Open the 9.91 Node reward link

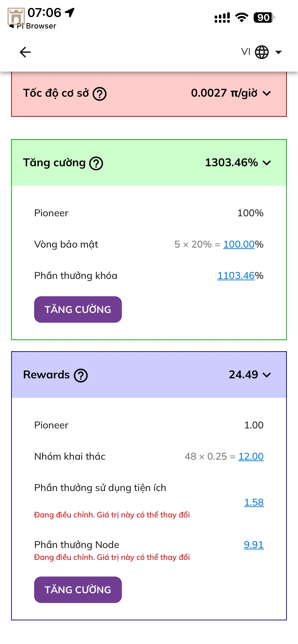[x=254, y=545]
